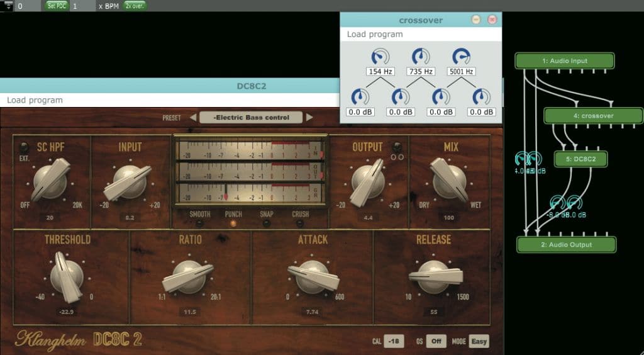Click the second band gain knob in crossover
The width and height of the screenshot is (644, 355).
point(401,97)
